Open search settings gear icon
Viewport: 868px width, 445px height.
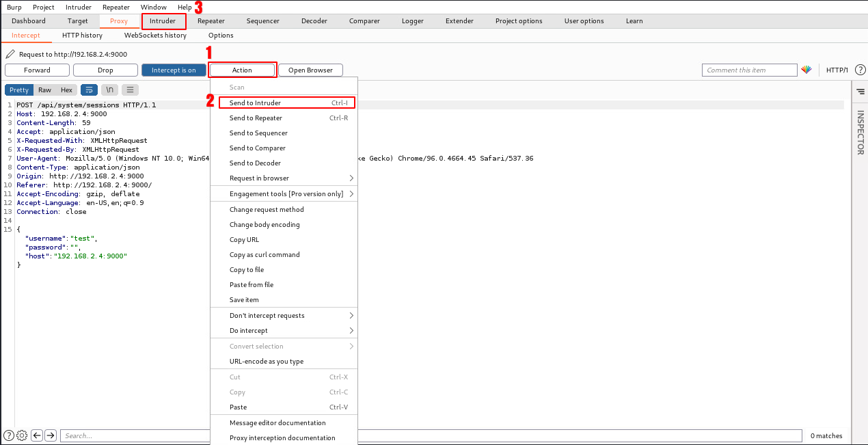pos(22,435)
